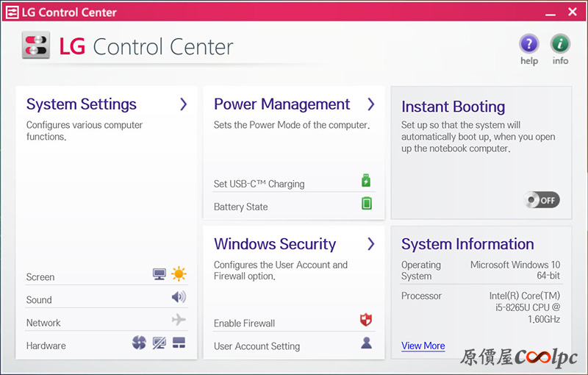Click the Microsoft Windows 10 64-bit value
Screen dimensions: 588x375
(x=515, y=270)
